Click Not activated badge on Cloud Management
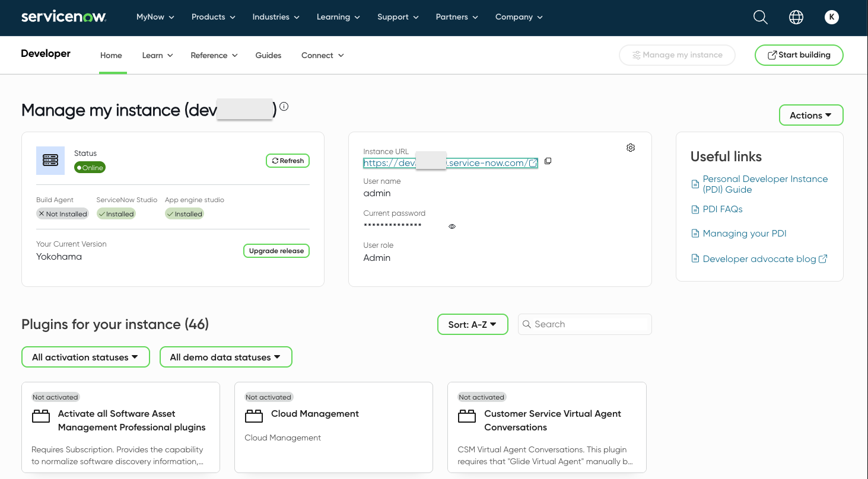 click(269, 397)
